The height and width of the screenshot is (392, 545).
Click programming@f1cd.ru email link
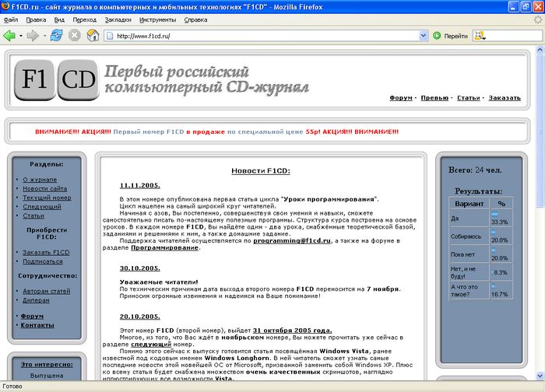click(x=292, y=240)
